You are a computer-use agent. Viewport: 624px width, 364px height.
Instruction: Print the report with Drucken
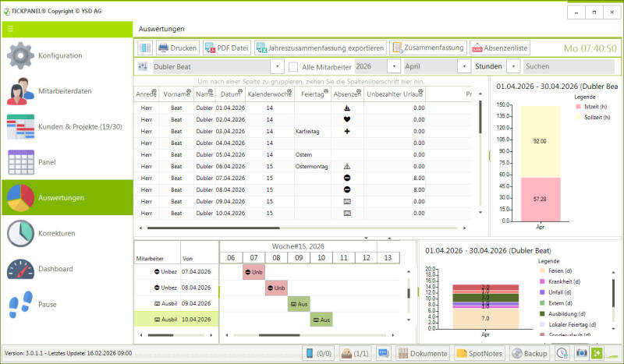tap(178, 48)
